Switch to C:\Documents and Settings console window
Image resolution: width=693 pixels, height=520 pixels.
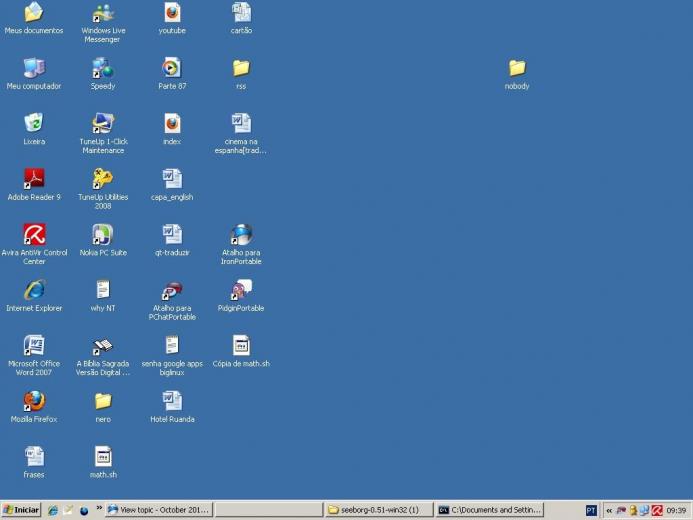[x=489, y=510]
